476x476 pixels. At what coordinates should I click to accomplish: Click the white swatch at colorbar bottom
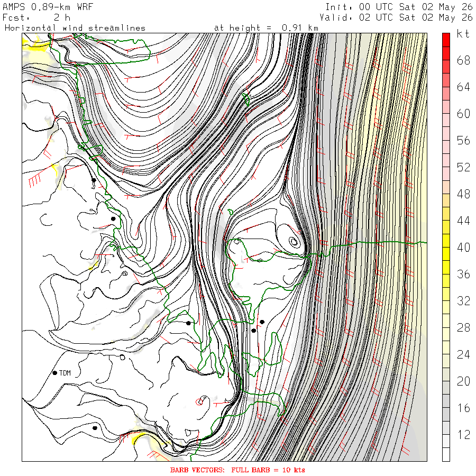pyautogui.click(x=446, y=454)
